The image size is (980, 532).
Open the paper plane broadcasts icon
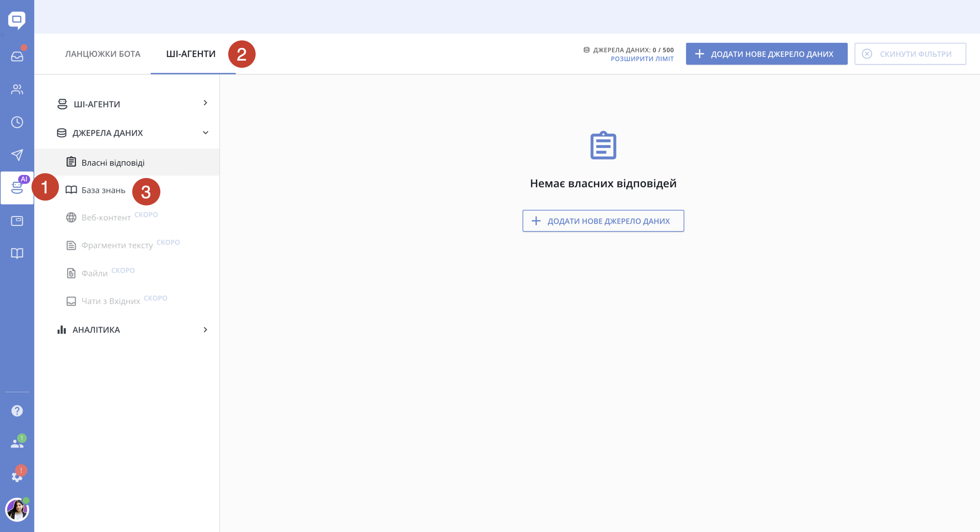coord(17,155)
